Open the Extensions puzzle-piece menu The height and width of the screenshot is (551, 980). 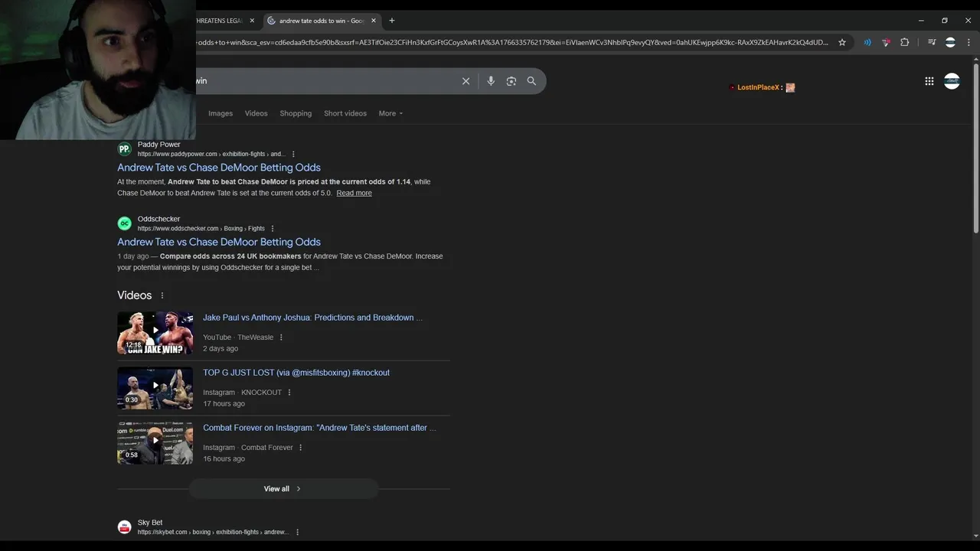tap(904, 43)
